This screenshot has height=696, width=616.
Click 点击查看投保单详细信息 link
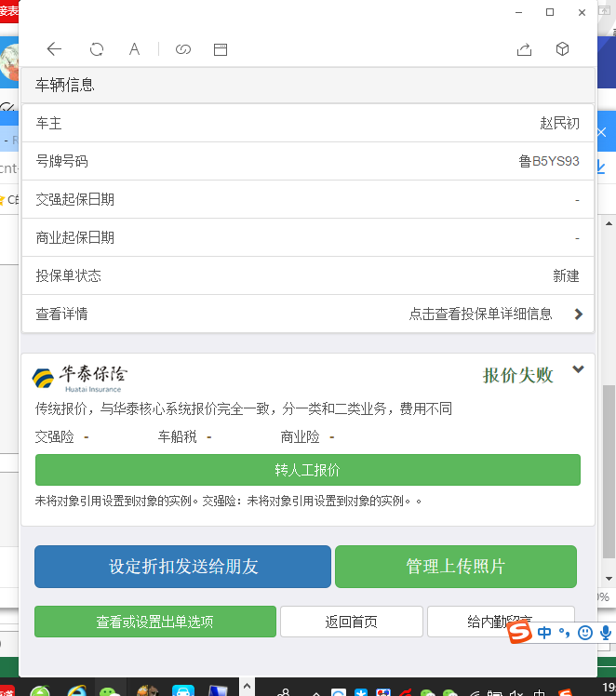480,315
